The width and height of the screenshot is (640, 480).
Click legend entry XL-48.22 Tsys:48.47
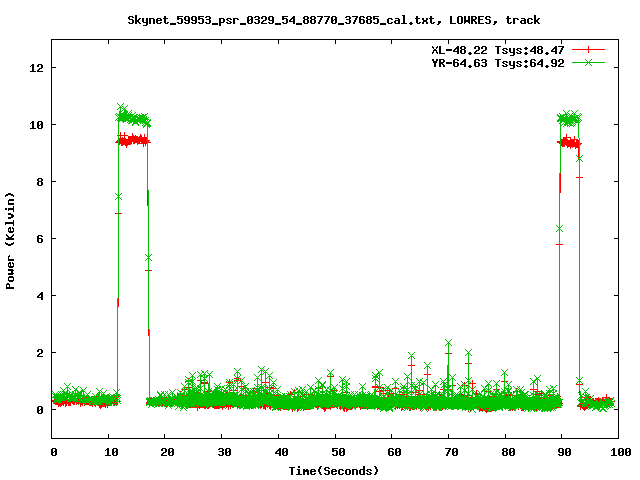click(x=498, y=50)
